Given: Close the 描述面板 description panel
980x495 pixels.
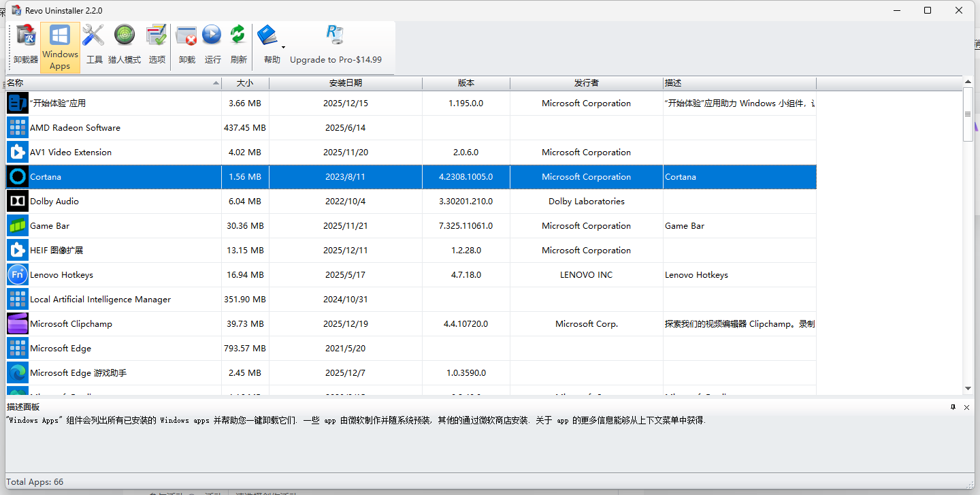Looking at the screenshot, I should 966,407.
